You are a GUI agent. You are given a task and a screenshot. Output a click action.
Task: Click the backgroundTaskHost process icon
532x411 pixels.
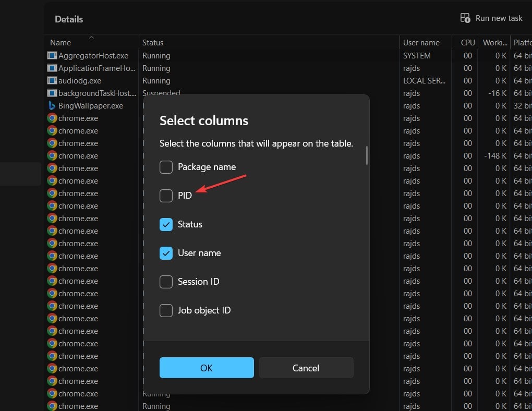coord(52,93)
